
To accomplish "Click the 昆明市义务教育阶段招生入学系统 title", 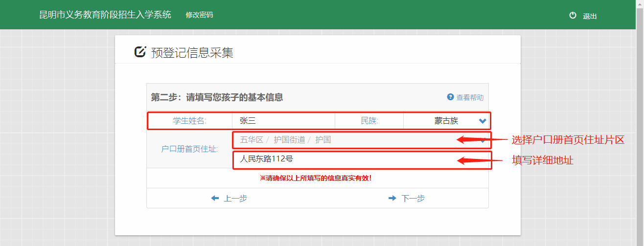I will pos(105,15).
